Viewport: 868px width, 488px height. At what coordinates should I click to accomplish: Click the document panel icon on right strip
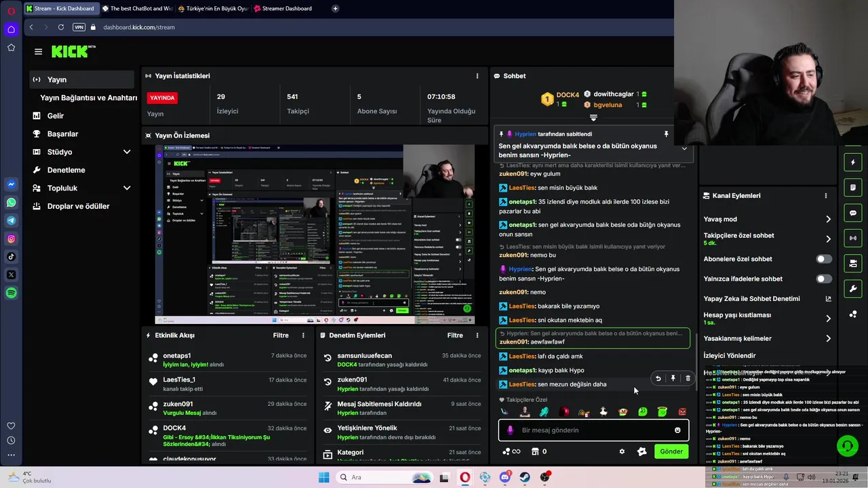click(853, 188)
